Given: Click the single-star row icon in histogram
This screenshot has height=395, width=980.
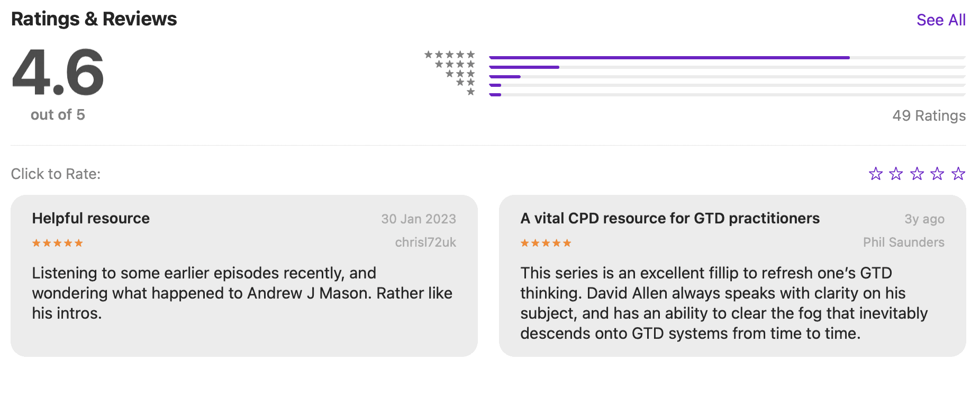Looking at the screenshot, I should 471,92.
